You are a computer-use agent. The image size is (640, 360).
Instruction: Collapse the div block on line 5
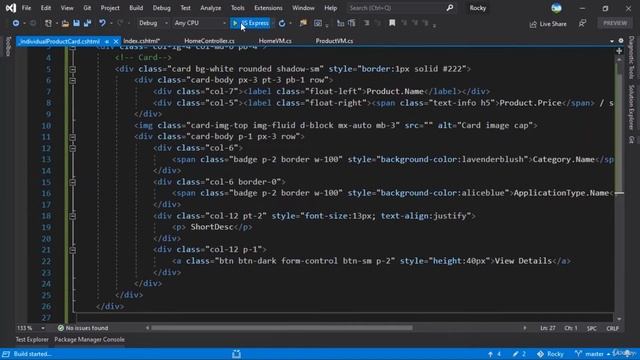72,69
